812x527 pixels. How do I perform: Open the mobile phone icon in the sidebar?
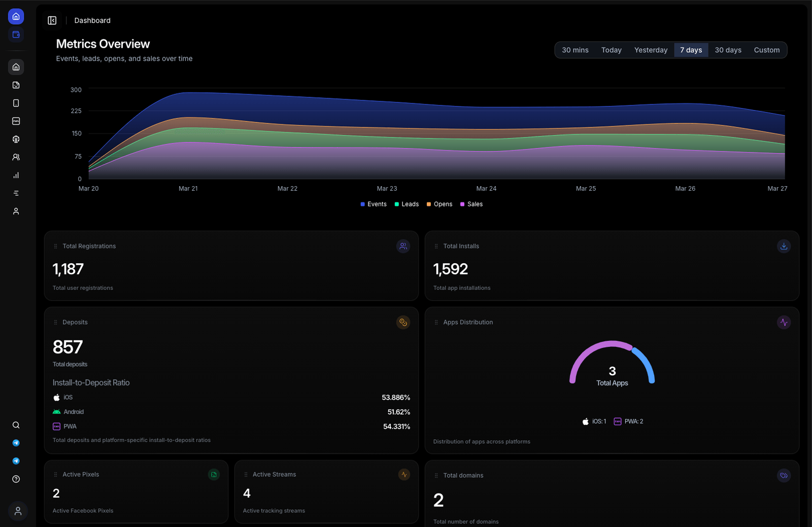[16, 103]
